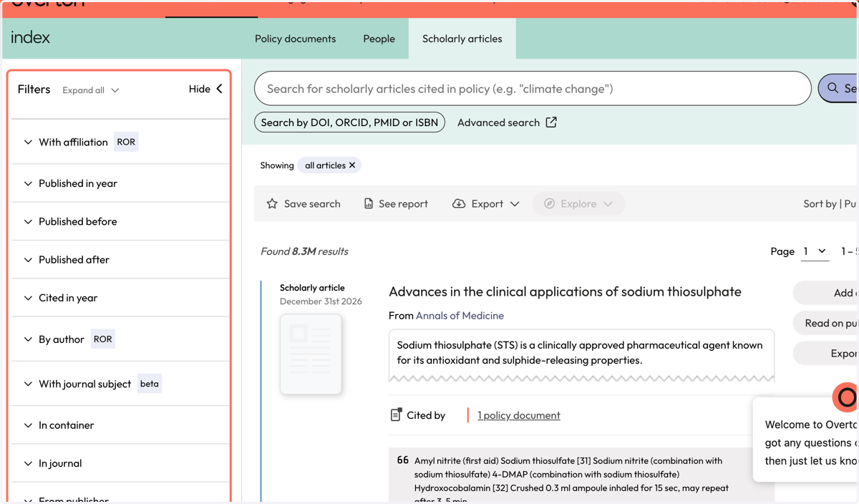
Task: Click the See report document icon
Action: click(x=368, y=204)
